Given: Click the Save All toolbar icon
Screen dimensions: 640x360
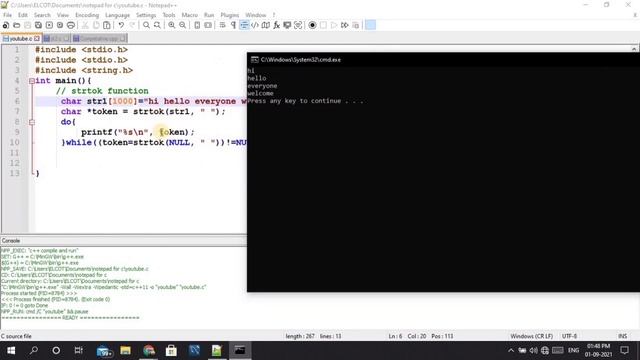Looking at the screenshot, I should pos(38,25).
